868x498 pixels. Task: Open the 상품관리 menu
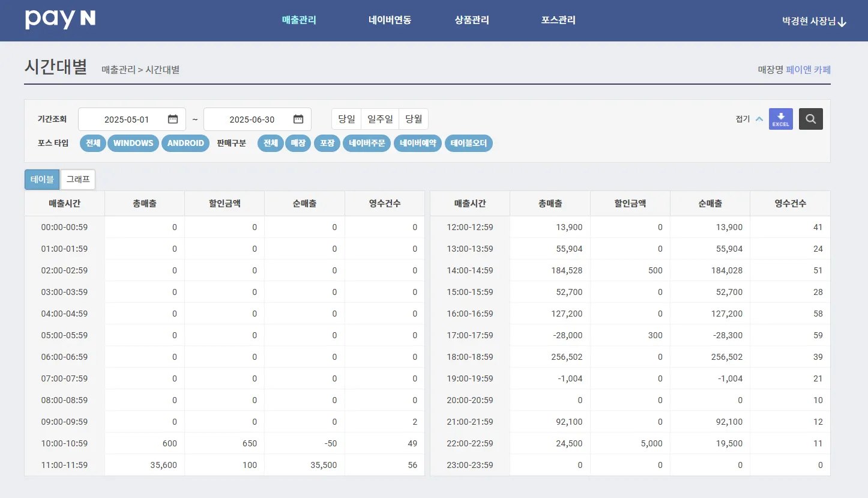[472, 20]
